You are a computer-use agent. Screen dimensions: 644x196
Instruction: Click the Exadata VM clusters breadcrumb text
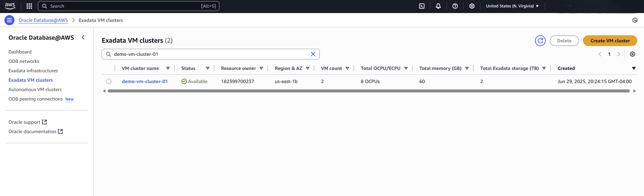pos(101,20)
